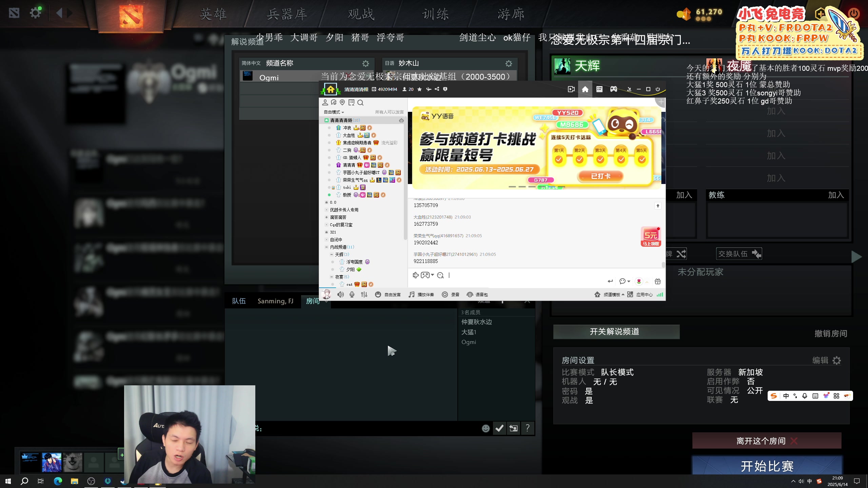Collapse the 内战频道 tree node
Image resolution: width=868 pixels, height=488 pixels.
point(326,247)
